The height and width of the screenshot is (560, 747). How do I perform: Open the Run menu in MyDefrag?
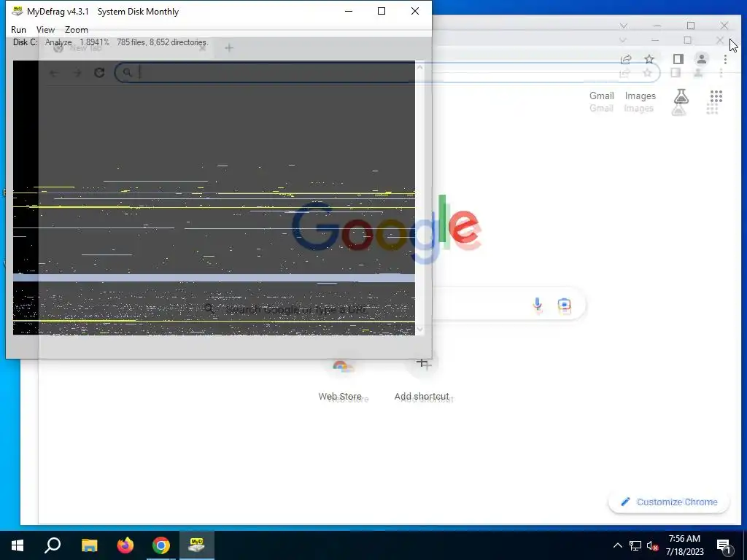[18, 29]
